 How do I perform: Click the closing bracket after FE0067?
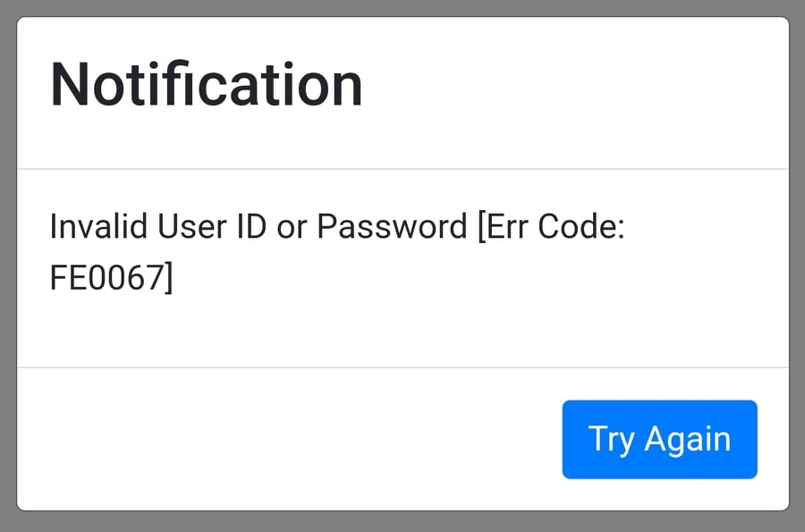click(167, 278)
